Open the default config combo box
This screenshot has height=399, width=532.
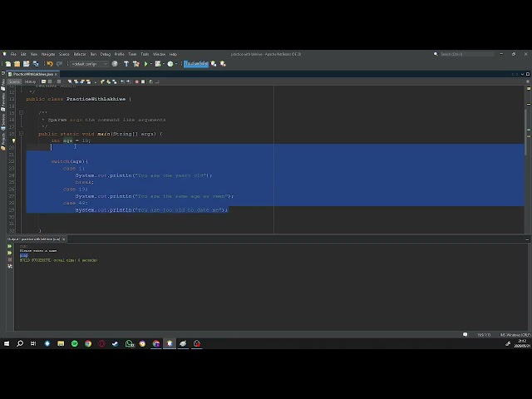[x=90, y=64]
